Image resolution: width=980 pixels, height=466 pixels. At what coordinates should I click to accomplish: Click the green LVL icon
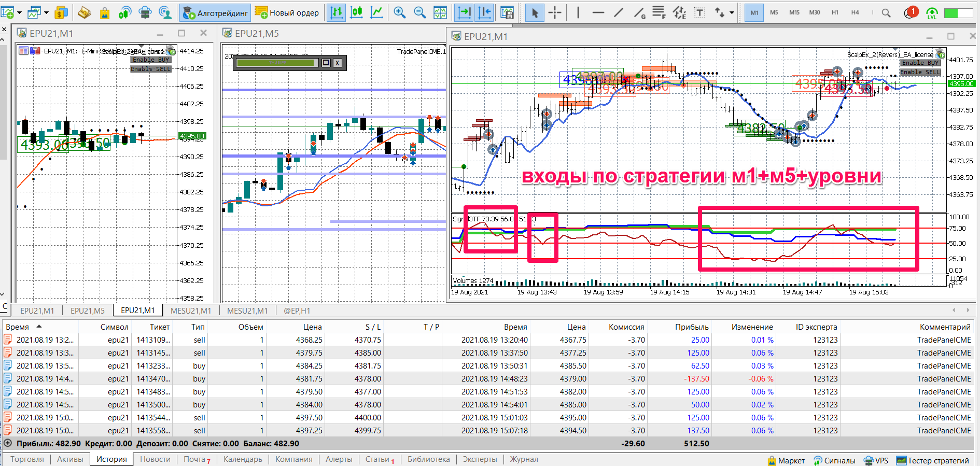point(932,13)
